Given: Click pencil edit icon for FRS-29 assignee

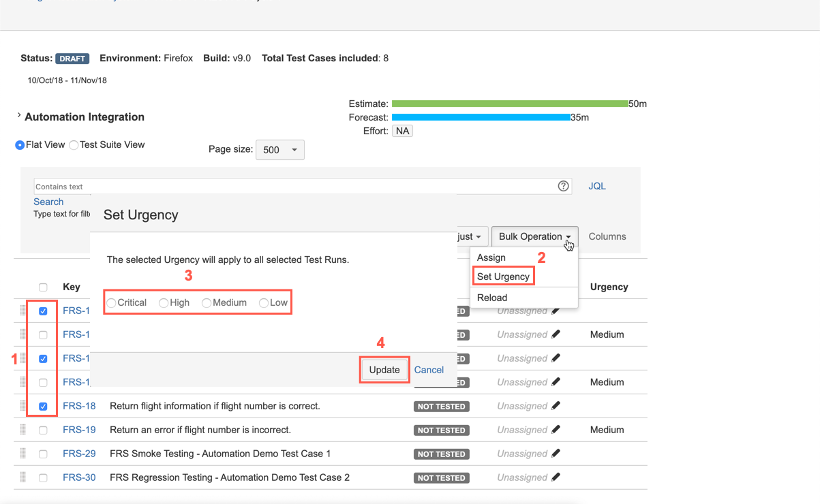Looking at the screenshot, I should tap(556, 454).
